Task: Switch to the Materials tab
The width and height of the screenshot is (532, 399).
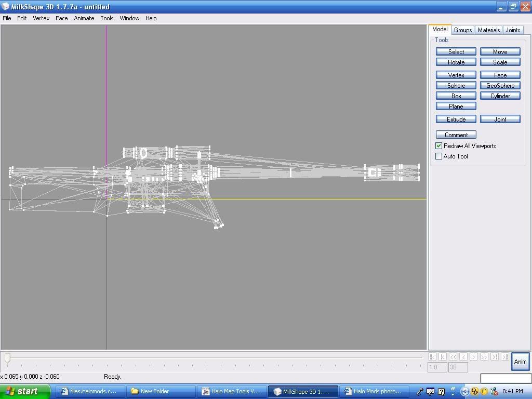Action: point(489,30)
